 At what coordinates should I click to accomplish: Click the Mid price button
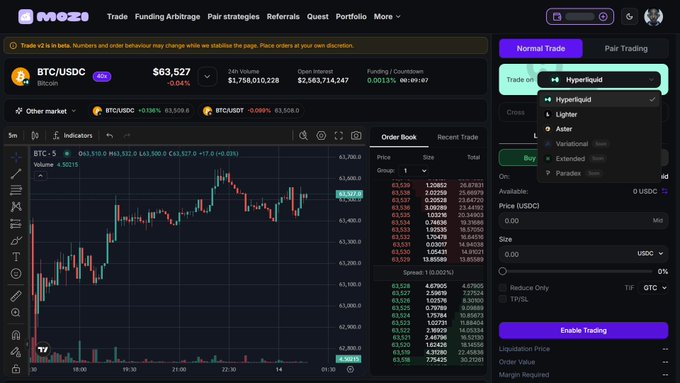click(657, 220)
